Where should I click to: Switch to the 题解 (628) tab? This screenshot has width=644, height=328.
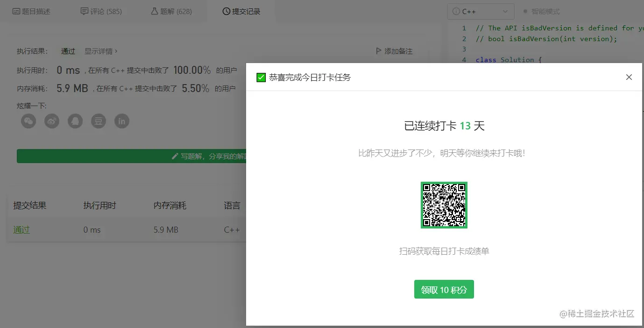click(171, 11)
